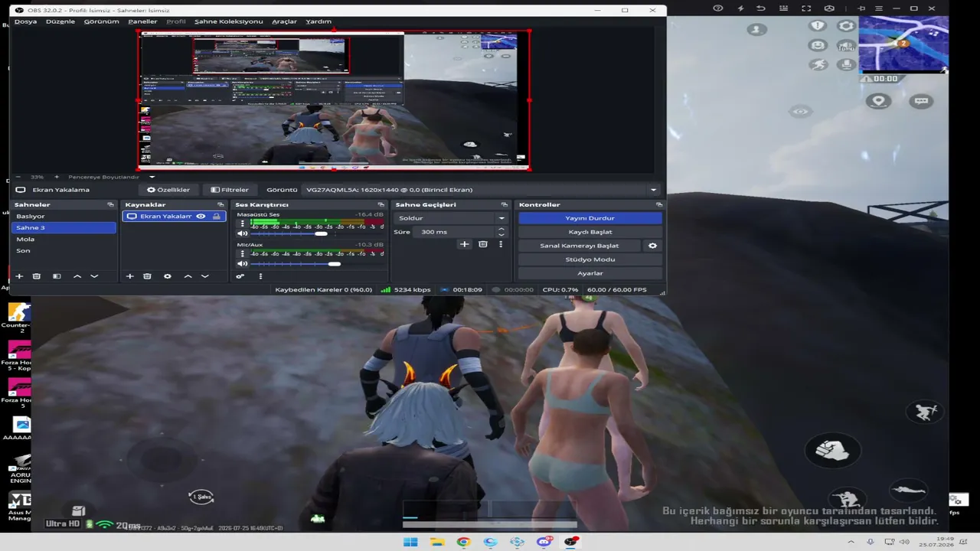This screenshot has height=551, width=980.
Task: Open virtual camera settings gear
Action: 653,246
